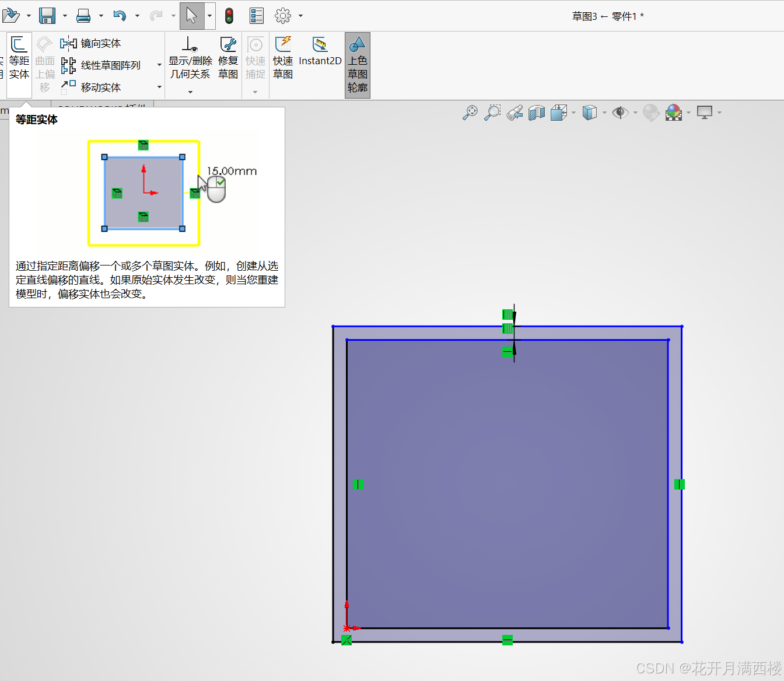
Task: Select the vertical relation icon on outer right edge
Action: point(680,484)
